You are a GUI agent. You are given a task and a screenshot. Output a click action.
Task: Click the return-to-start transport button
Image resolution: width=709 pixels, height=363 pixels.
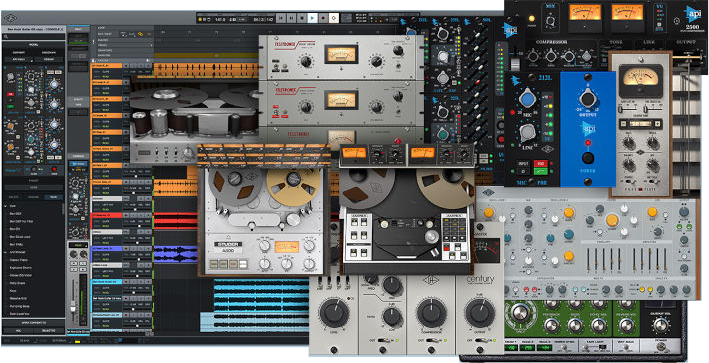pos(281,18)
